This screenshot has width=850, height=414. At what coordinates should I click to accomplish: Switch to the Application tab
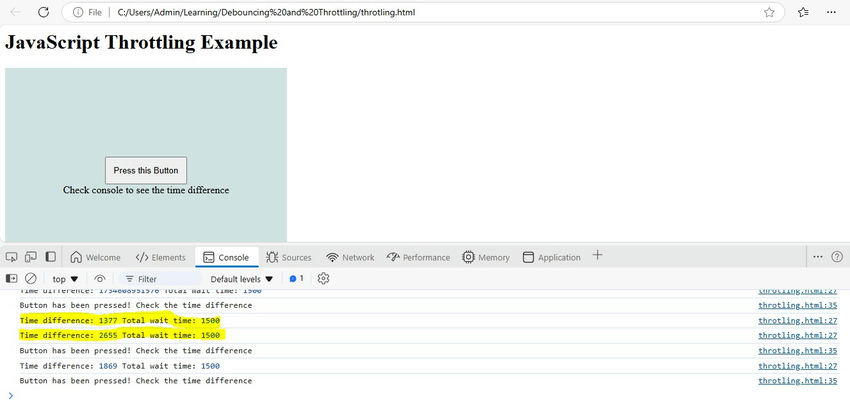point(551,257)
